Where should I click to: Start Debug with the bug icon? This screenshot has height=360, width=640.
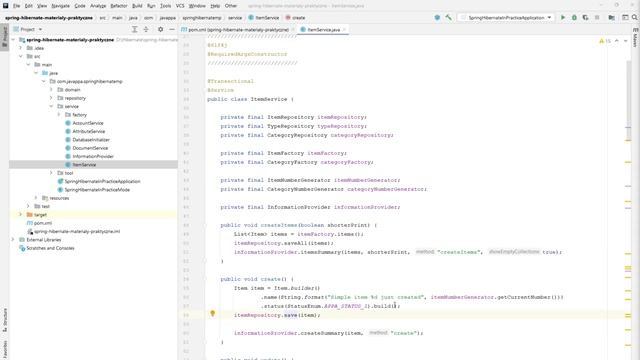[574, 18]
